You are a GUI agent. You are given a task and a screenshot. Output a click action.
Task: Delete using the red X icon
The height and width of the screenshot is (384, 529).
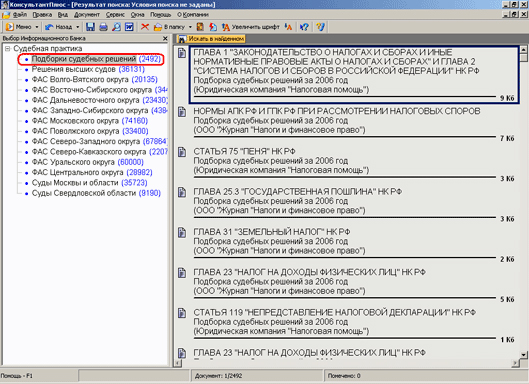point(145,27)
